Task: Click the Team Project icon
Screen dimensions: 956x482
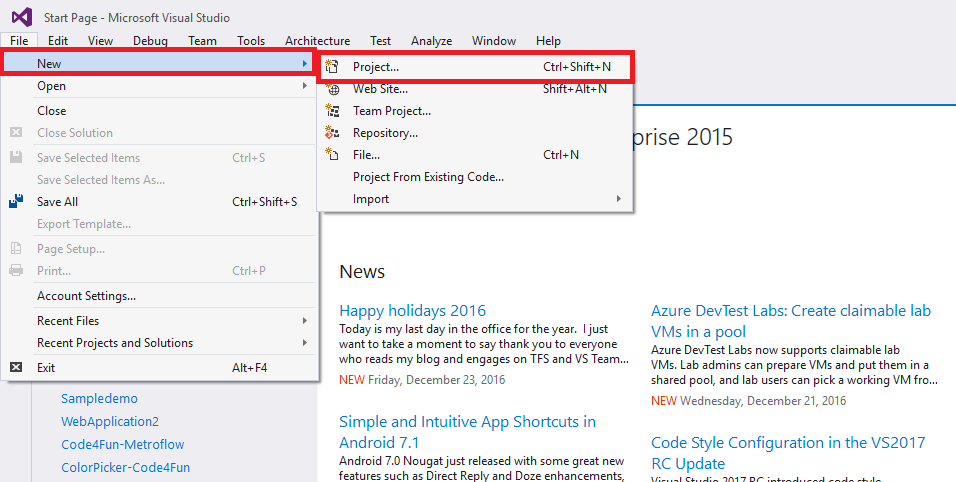Action: 332,111
